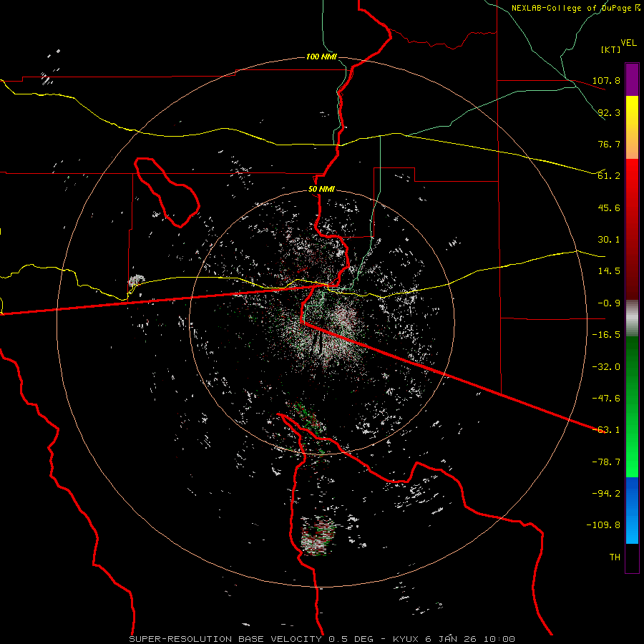Click the 30.1 velocity scale value
644x644 pixels.
609,240
